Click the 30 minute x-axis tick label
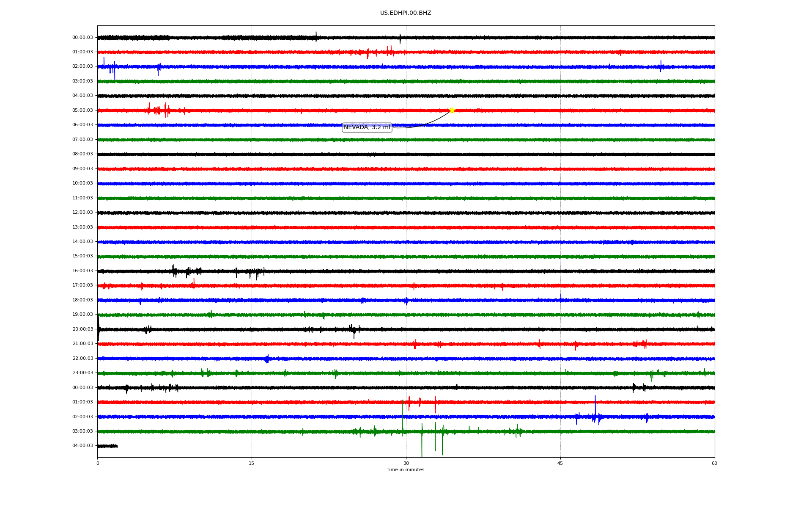The height and width of the screenshot is (508, 812). coord(406,464)
